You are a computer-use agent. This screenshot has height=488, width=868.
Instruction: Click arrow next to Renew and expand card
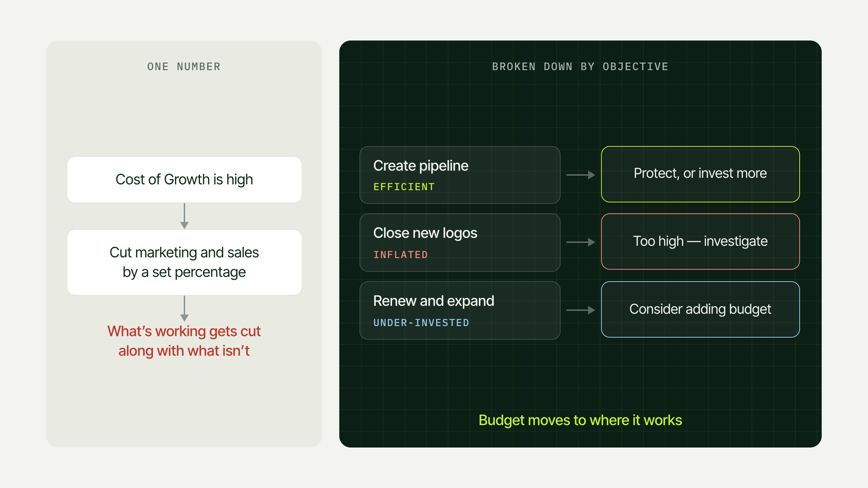[580, 310]
